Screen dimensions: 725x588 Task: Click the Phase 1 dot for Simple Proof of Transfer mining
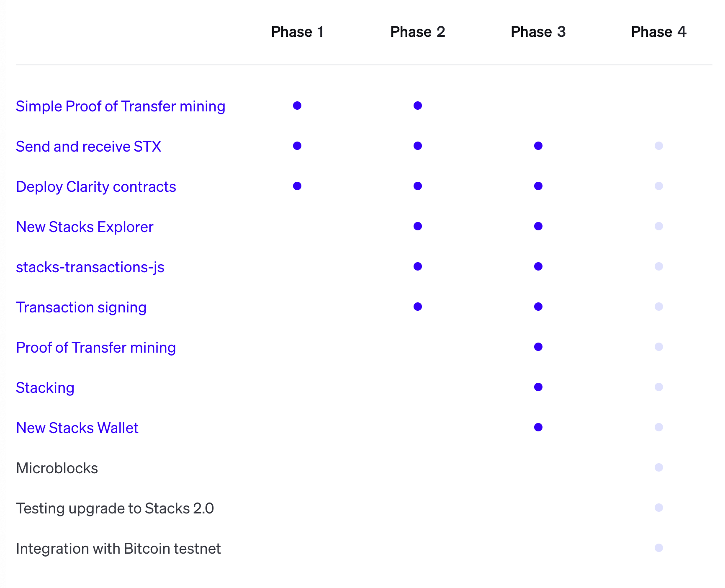[297, 106]
